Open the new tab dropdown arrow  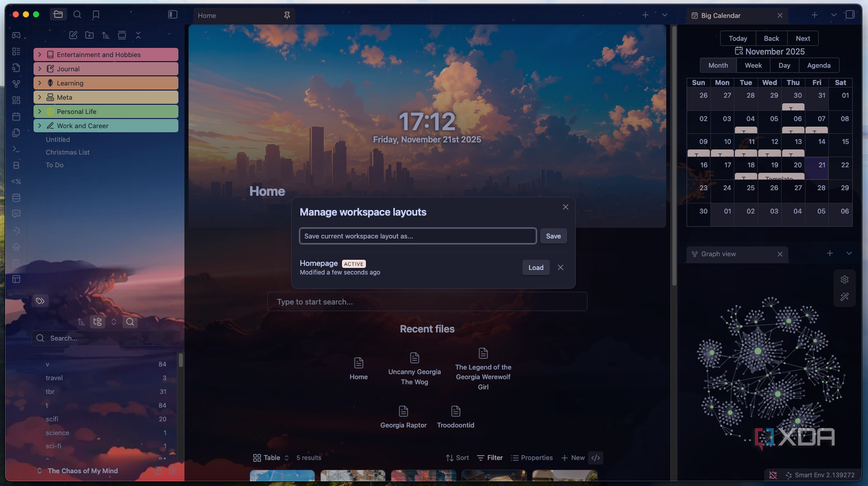tap(664, 15)
